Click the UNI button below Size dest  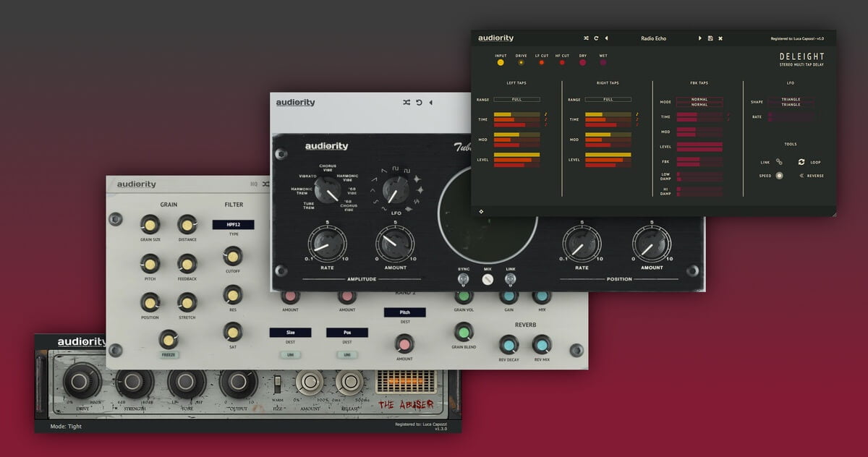pyautogui.click(x=290, y=354)
